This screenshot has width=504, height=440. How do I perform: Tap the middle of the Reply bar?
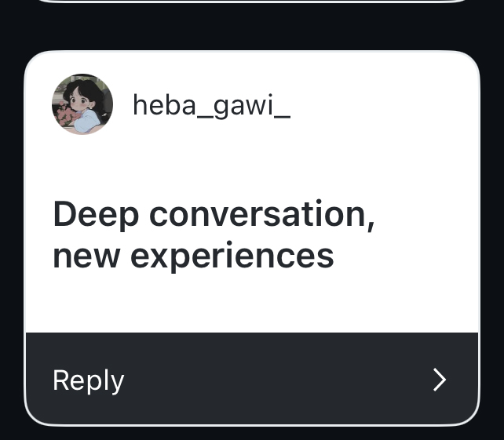(x=251, y=380)
